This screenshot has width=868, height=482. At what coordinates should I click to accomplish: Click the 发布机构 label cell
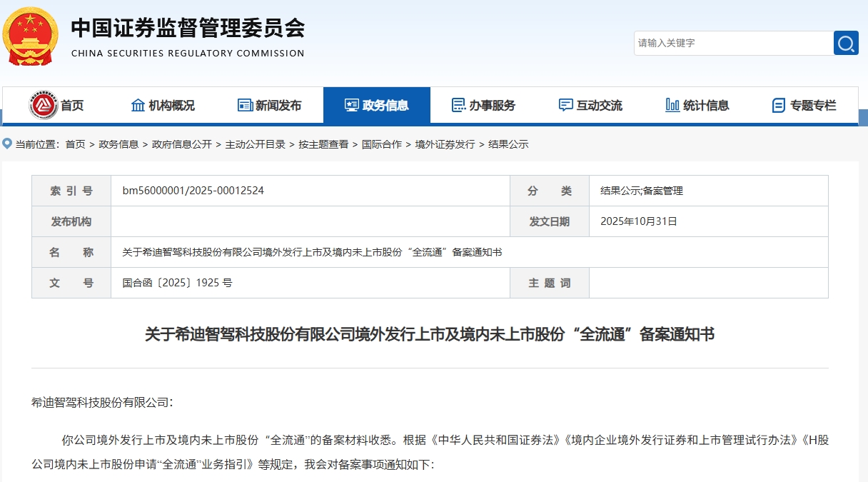click(x=71, y=221)
